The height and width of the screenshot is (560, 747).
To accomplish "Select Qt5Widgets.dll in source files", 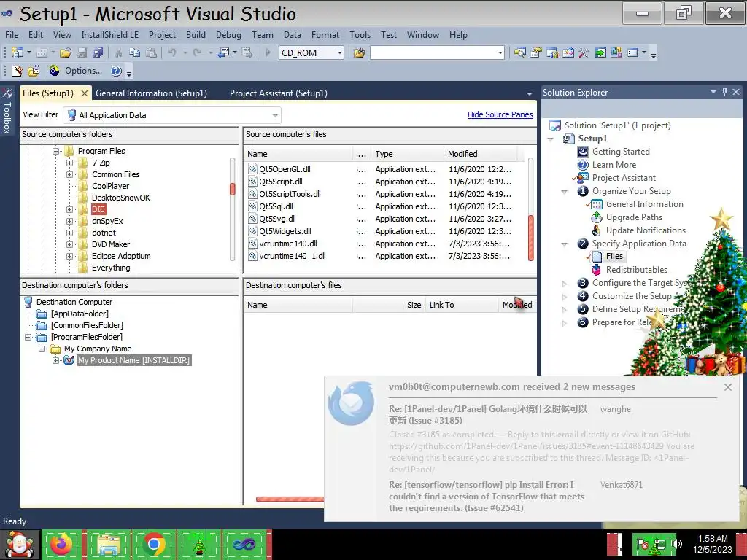I will pyautogui.click(x=285, y=231).
